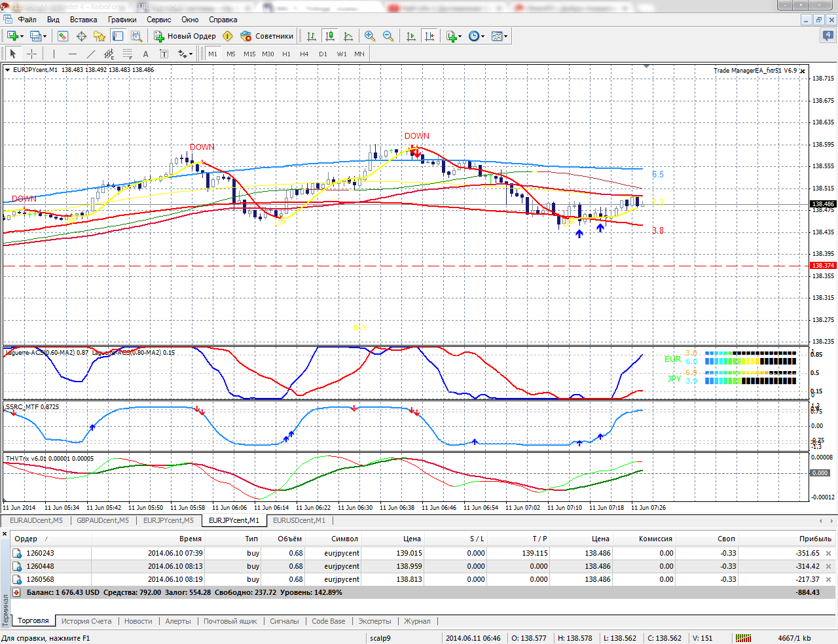Close the Terminal panel with its x
This screenshot has height=644, width=838.
tap(5, 535)
